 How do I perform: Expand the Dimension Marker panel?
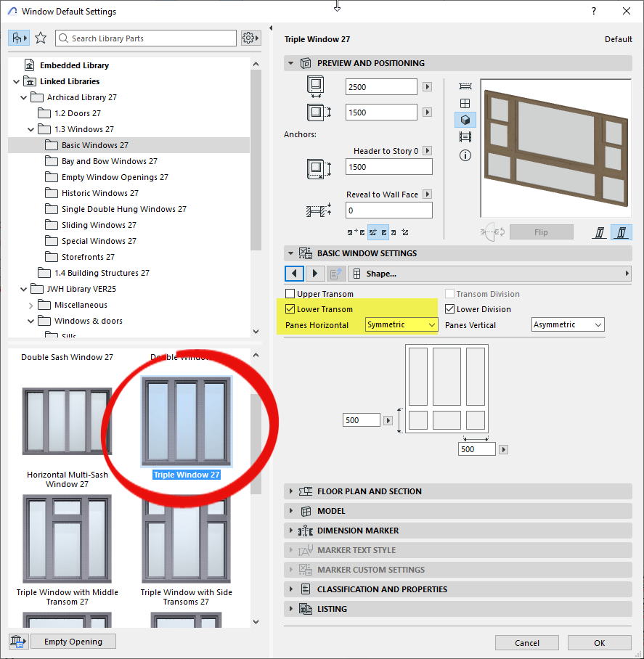[290, 531]
